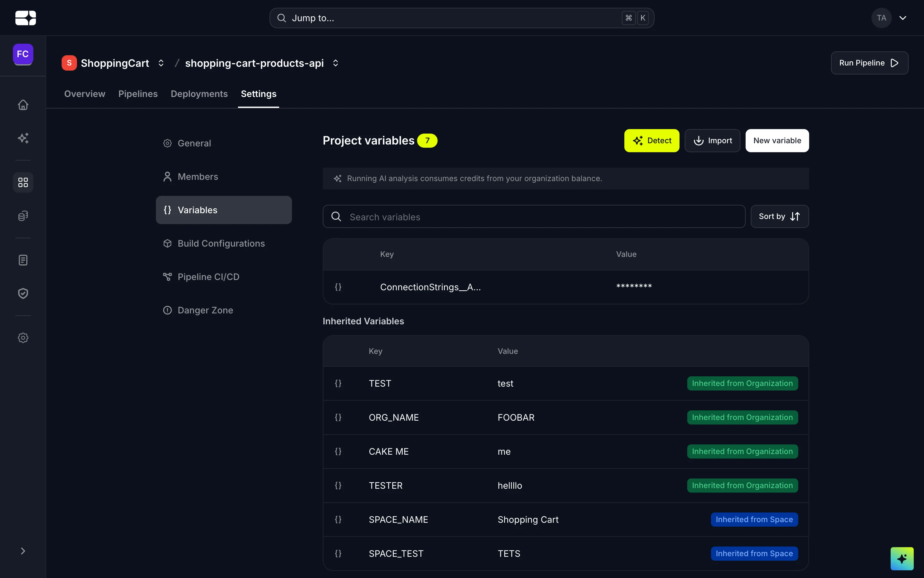Open the AI sparkles sidebar icon
The width and height of the screenshot is (924, 578).
point(23,138)
